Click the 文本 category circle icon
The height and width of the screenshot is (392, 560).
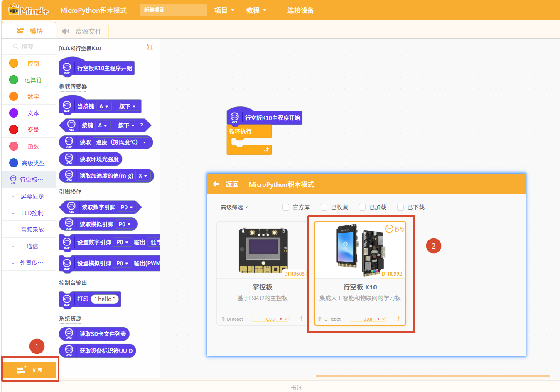tap(14, 113)
